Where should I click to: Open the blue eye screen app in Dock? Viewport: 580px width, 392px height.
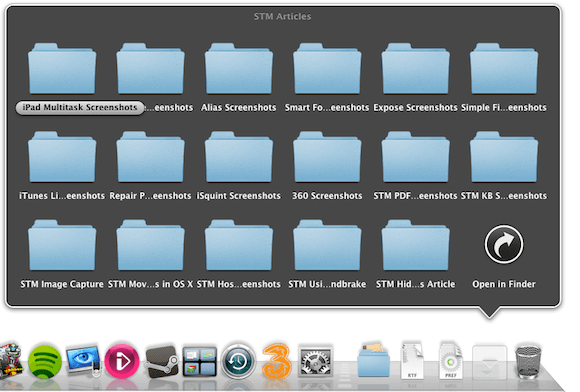point(84,361)
